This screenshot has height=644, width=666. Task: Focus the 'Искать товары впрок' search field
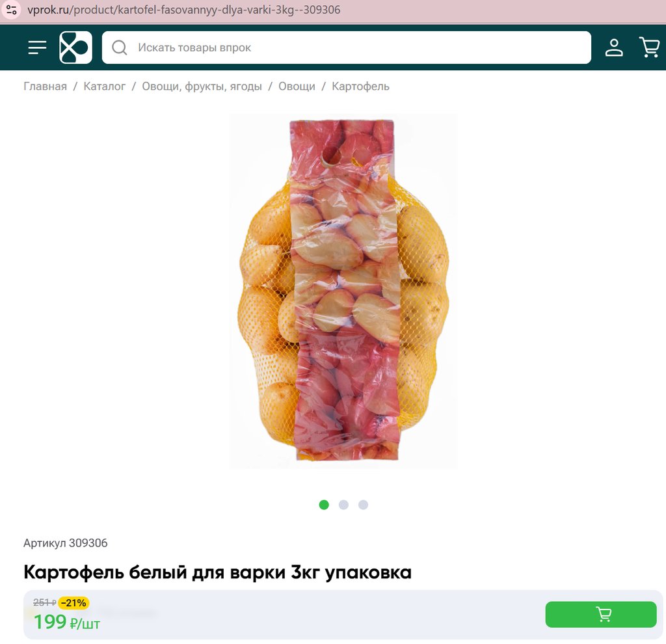point(346,47)
